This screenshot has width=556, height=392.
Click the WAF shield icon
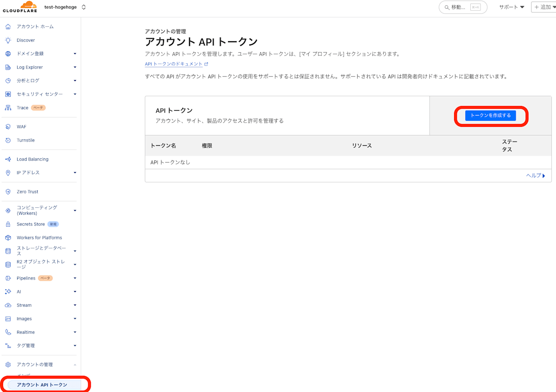[8, 126]
